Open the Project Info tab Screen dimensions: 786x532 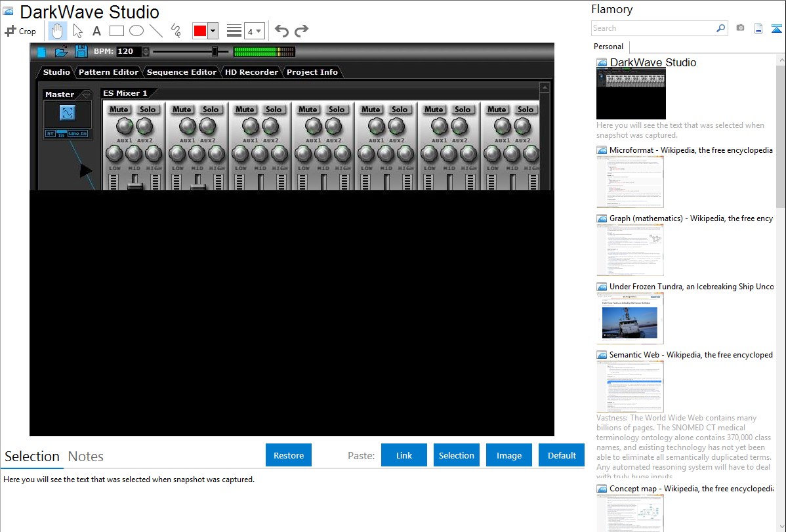(312, 72)
